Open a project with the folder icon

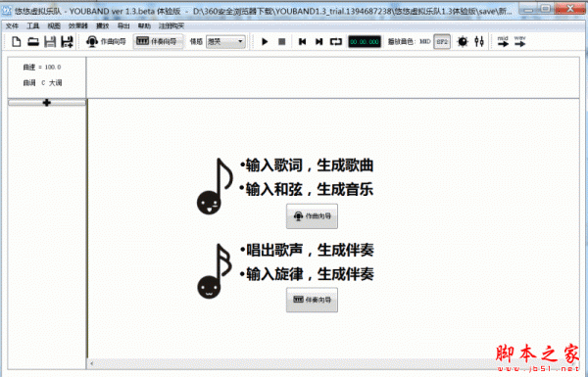33,41
